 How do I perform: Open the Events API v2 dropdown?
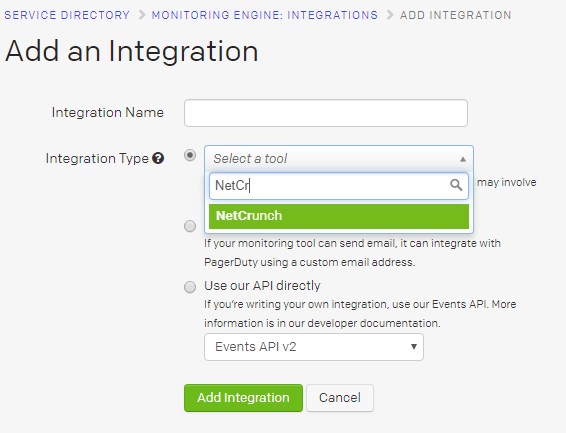coord(314,347)
